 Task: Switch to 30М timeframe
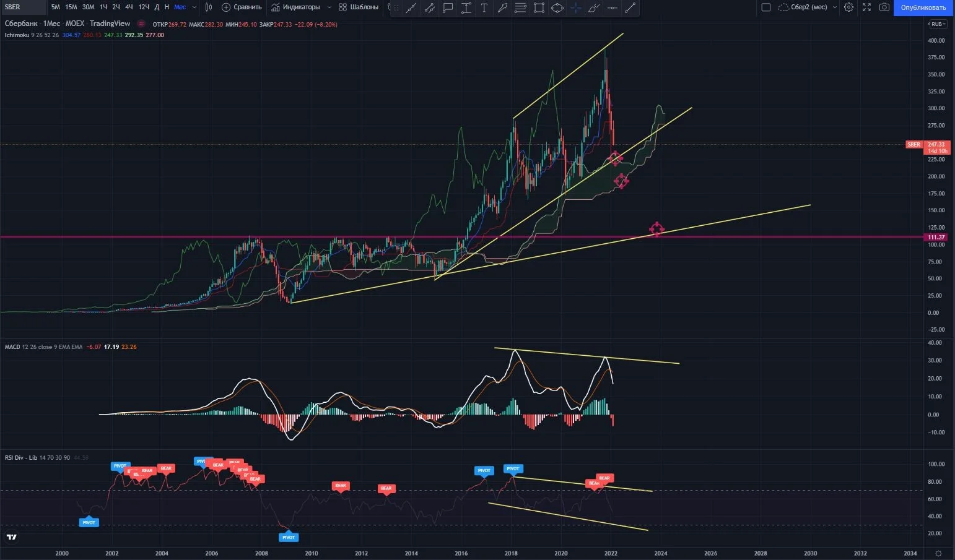(x=89, y=7)
